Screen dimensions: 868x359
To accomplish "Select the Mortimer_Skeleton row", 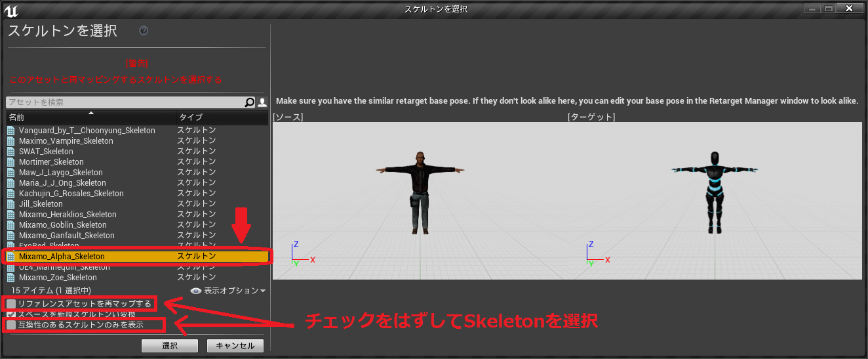I will (137, 162).
